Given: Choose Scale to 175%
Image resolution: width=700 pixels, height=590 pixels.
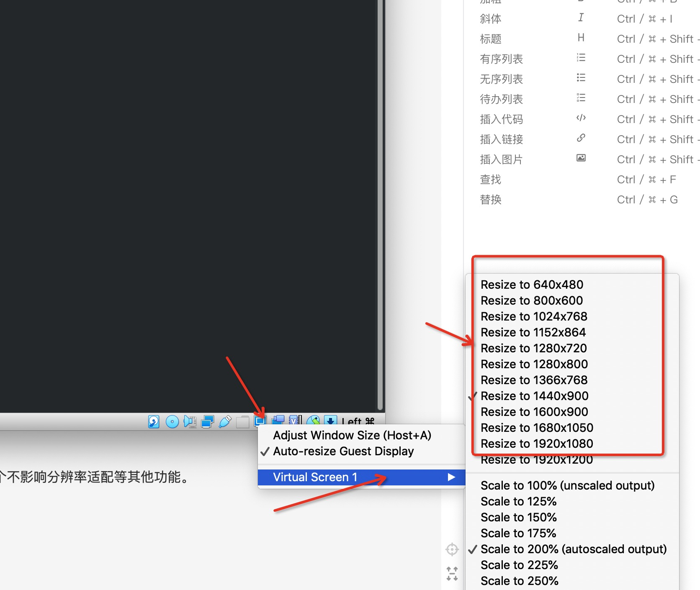Looking at the screenshot, I should point(572,533).
